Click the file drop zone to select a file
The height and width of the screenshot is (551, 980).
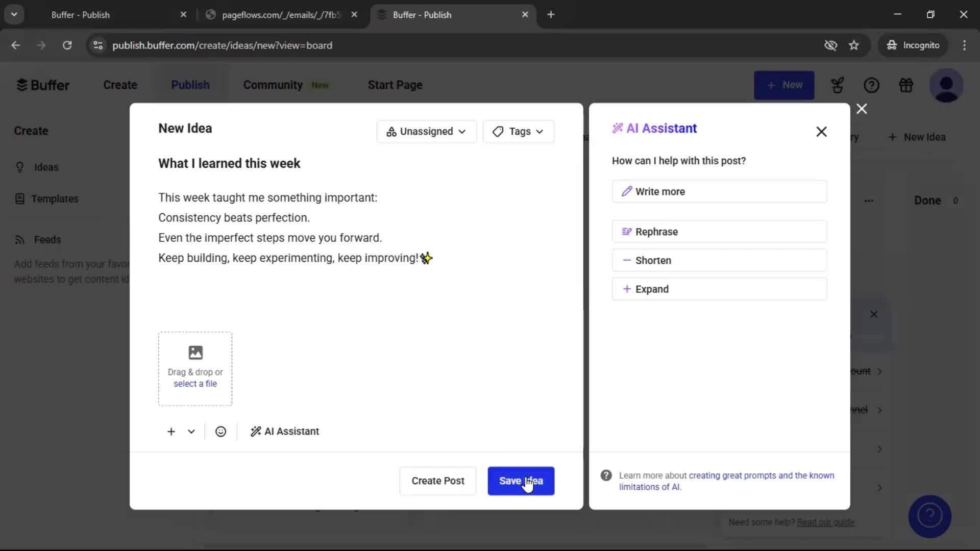195,368
